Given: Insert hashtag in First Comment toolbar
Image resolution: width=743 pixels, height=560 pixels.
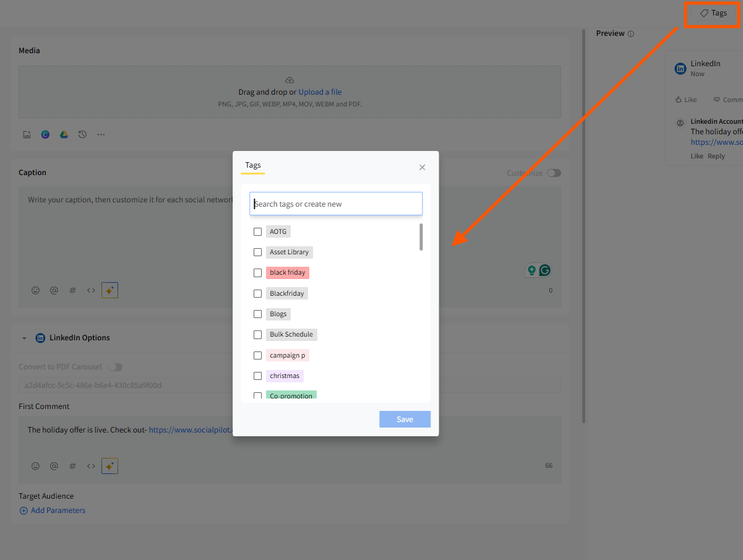Looking at the screenshot, I should pos(72,466).
